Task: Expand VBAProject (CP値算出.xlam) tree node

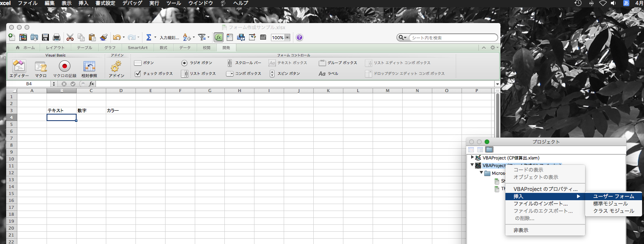Action: [472, 158]
